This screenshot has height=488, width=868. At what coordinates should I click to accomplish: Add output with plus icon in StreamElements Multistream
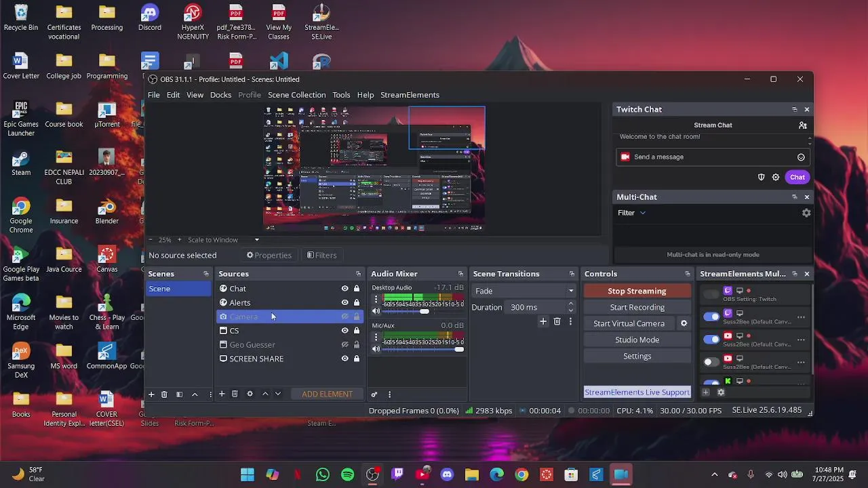706,392
